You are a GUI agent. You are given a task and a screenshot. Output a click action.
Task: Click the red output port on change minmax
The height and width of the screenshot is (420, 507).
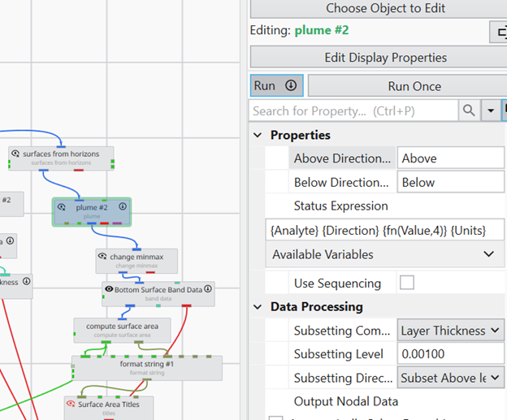pyautogui.click(x=150, y=273)
